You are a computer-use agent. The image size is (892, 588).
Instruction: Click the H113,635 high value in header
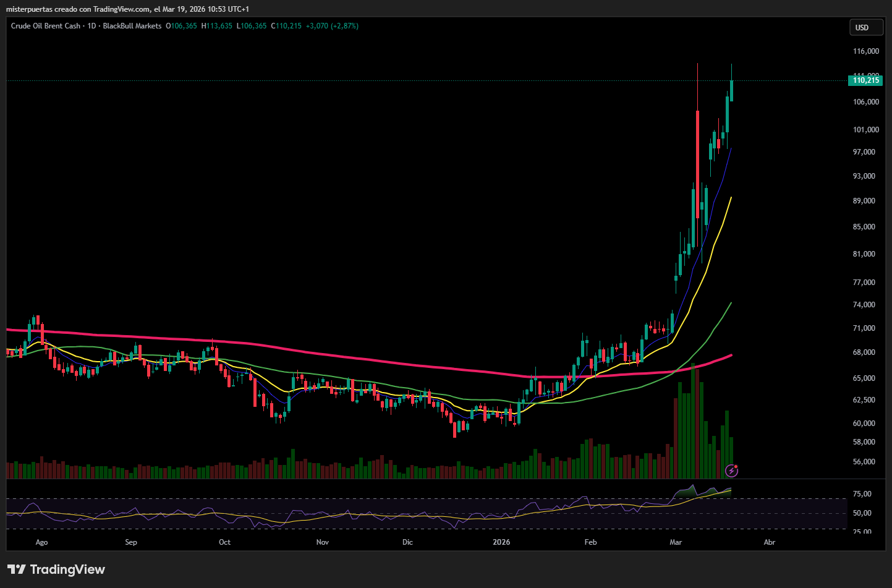[216, 26]
